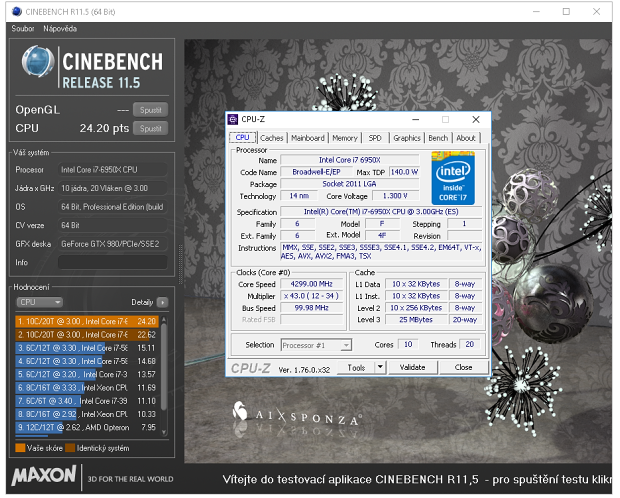Switch to the Caches tab in CPU-Z
Image resolution: width=620 pixels, height=498 pixels.
(272, 138)
